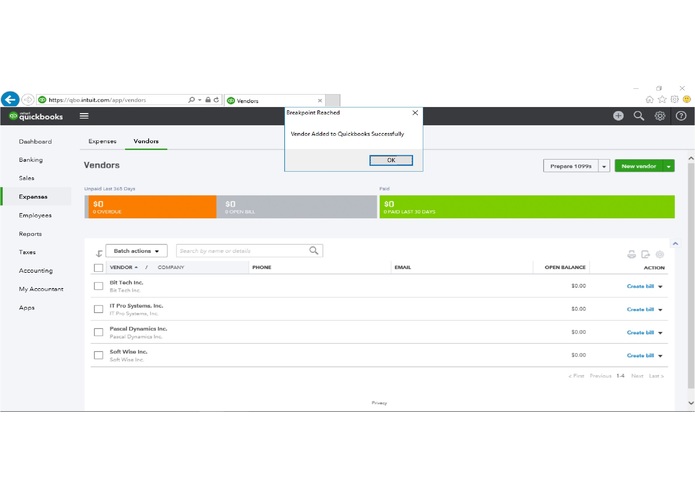Screen dimensions: 695x494
Task: Click the refresh icon in address bar
Action: point(216,100)
